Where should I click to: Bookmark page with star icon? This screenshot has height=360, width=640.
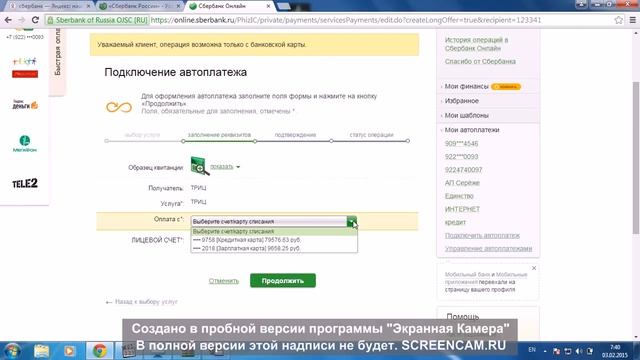pyautogui.click(x=618, y=20)
